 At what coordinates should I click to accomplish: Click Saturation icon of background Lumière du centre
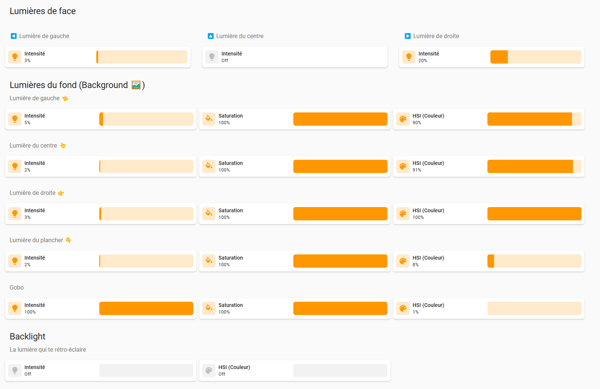pos(209,166)
